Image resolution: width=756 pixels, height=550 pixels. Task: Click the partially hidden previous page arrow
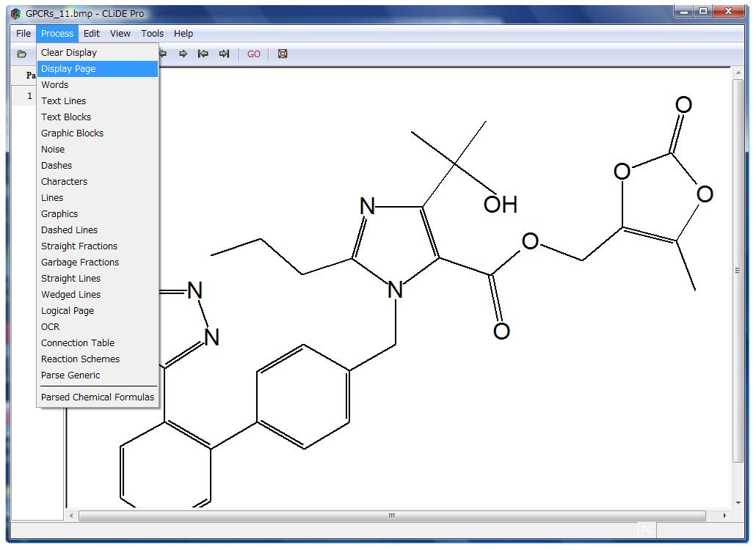coord(164,54)
